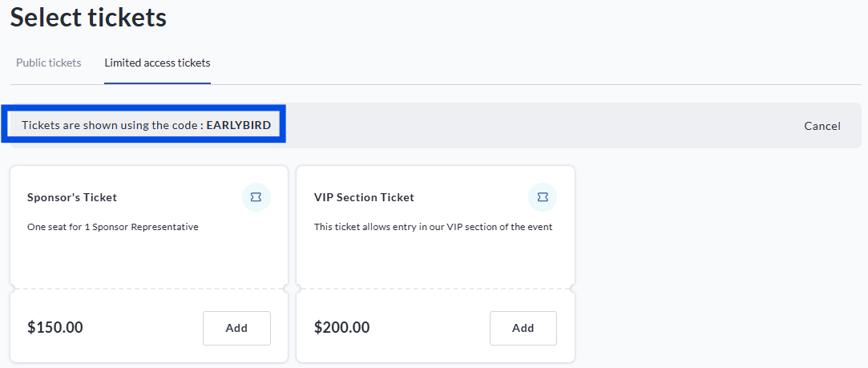Click the underline below Limited access tickets
Screen dimensions: 868x368
click(x=157, y=83)
